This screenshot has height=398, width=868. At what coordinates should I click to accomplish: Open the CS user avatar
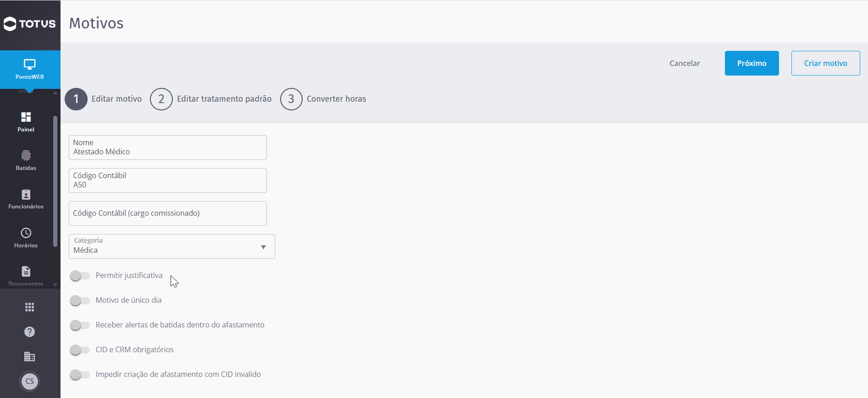coord(30,381)
